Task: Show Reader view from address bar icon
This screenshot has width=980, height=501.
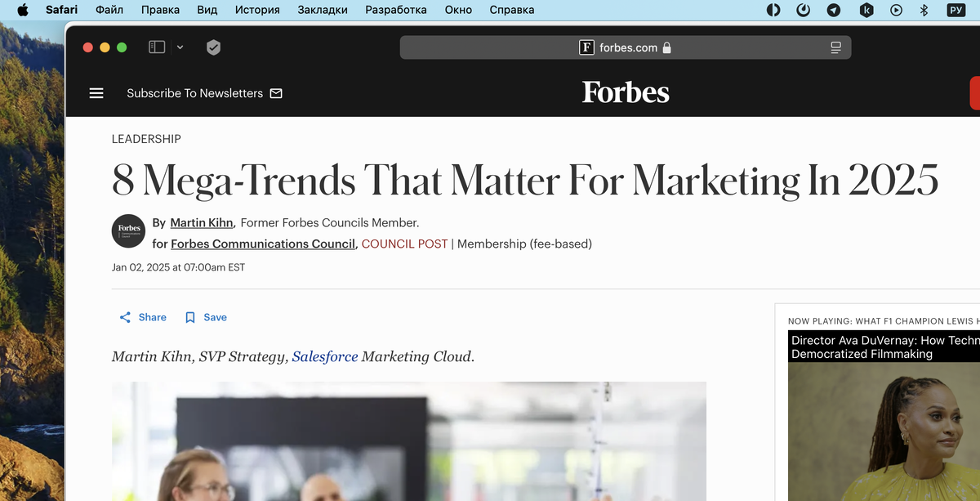Action: click(x=835, y=47)
